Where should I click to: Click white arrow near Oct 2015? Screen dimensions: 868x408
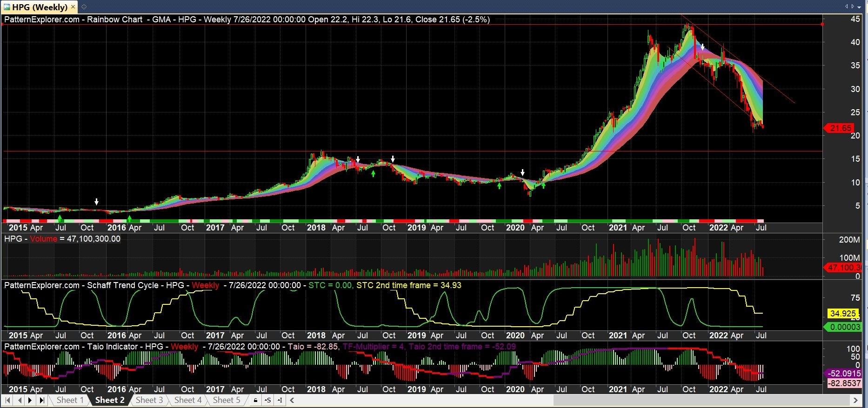pyautogui.click(x=96, y=202)
